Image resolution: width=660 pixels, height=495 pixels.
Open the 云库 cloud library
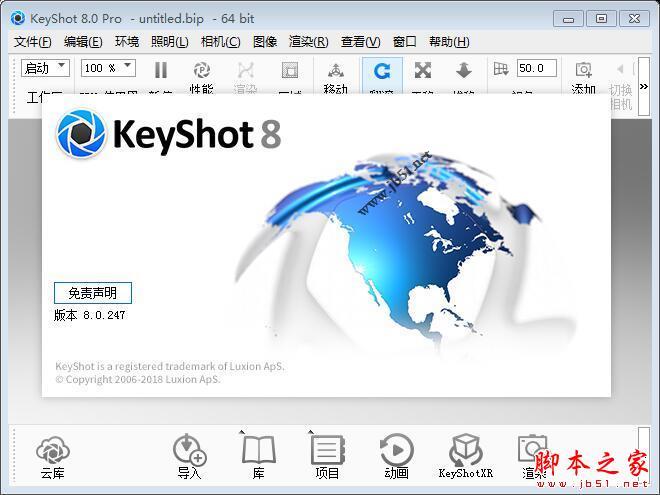[x=53, y=458]
